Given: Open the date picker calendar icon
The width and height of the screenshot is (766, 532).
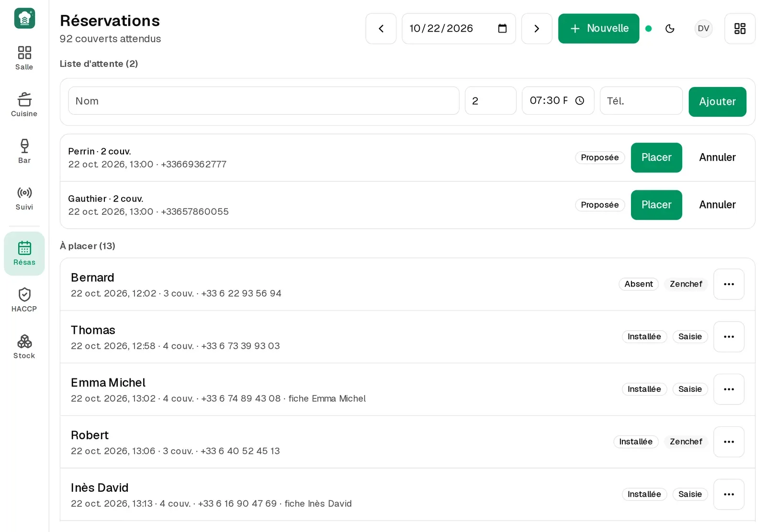Looking at the screenshot, I should pyautogui.click(x=502, y=29).
